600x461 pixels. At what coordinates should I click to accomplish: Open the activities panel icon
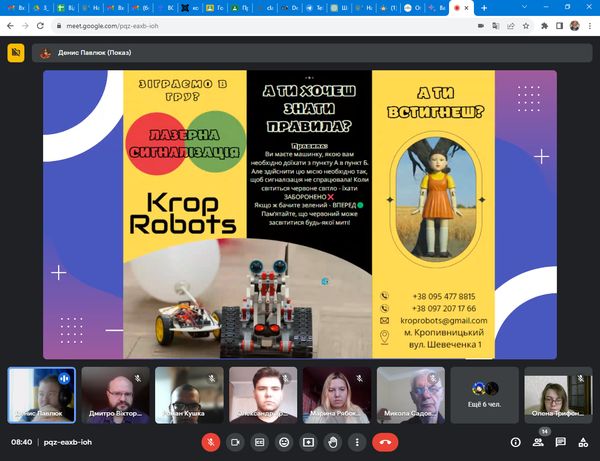pos(582,441)
